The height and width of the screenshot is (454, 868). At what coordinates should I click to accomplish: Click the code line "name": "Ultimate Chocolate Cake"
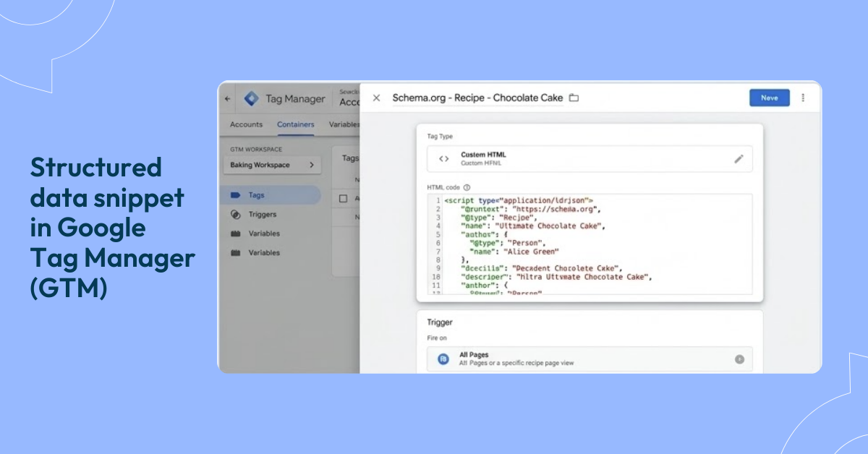pyautogui.click(x=533, y=226)
